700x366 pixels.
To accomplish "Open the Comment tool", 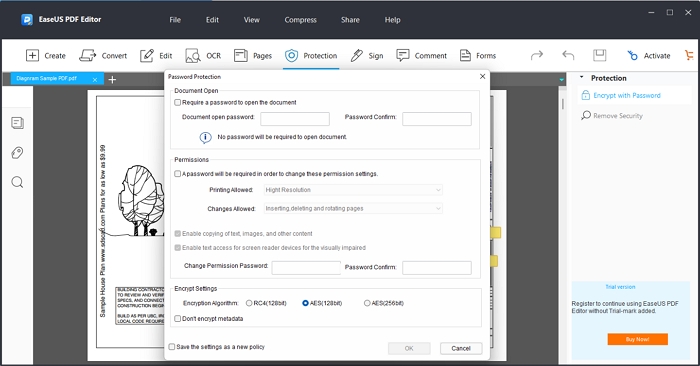I will coord(421,55).
